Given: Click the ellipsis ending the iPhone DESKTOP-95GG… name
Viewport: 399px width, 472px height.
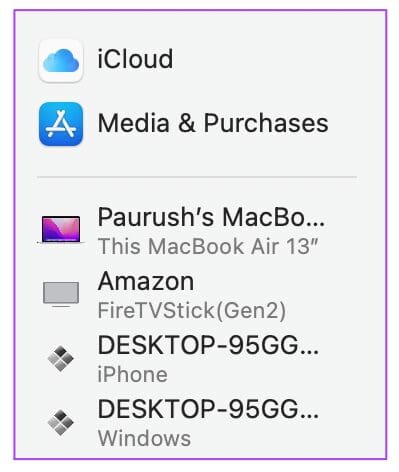Looking at the screenshot, I should point(308,352).
